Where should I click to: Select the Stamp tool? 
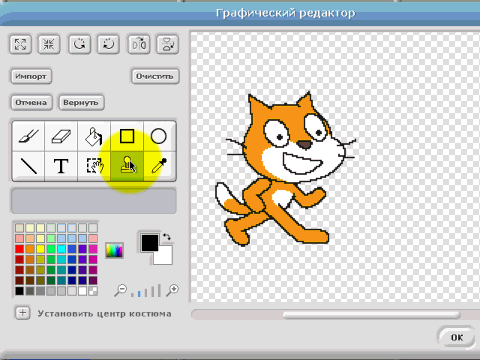(127, 166)
